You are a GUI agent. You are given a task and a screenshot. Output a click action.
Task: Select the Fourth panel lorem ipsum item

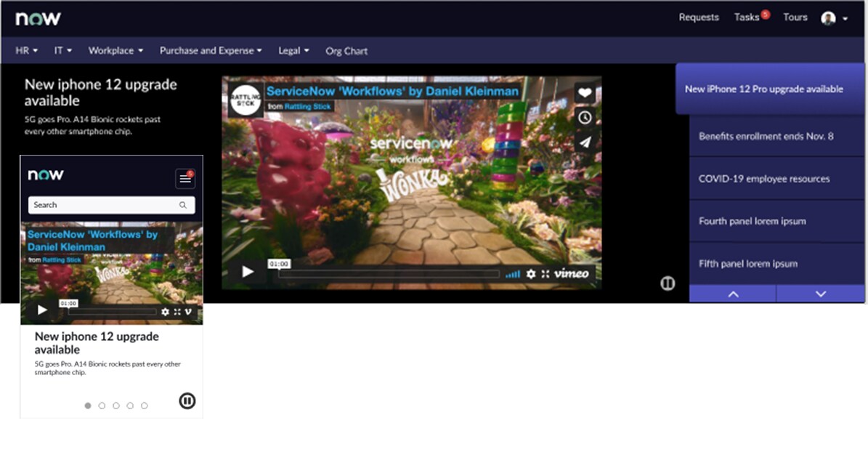pos(776,221)
